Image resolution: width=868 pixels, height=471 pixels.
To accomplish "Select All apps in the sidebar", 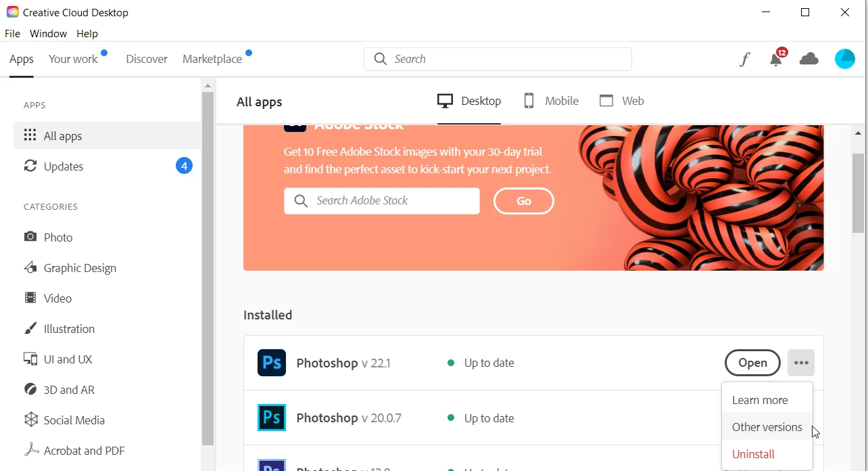I will tap(107, 135).
